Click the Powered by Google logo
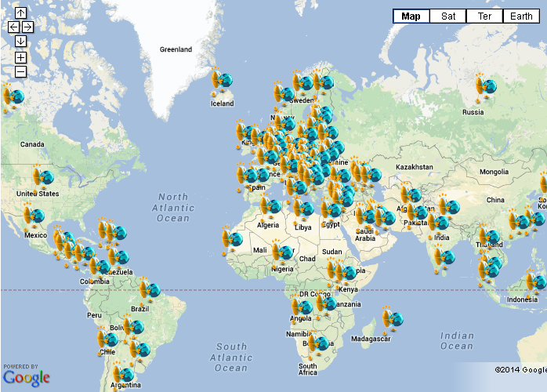This screenshot has height=392, width=547. coord(26,376)
